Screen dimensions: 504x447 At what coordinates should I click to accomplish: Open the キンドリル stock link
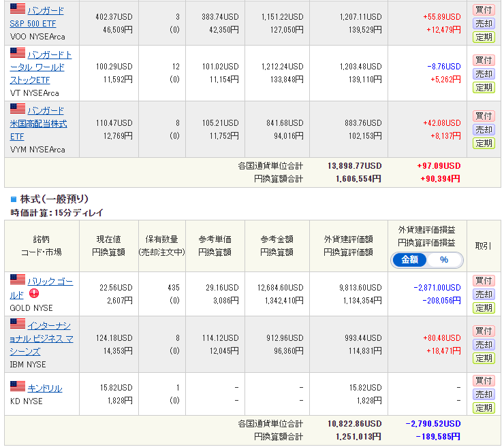tap(45, 388)
